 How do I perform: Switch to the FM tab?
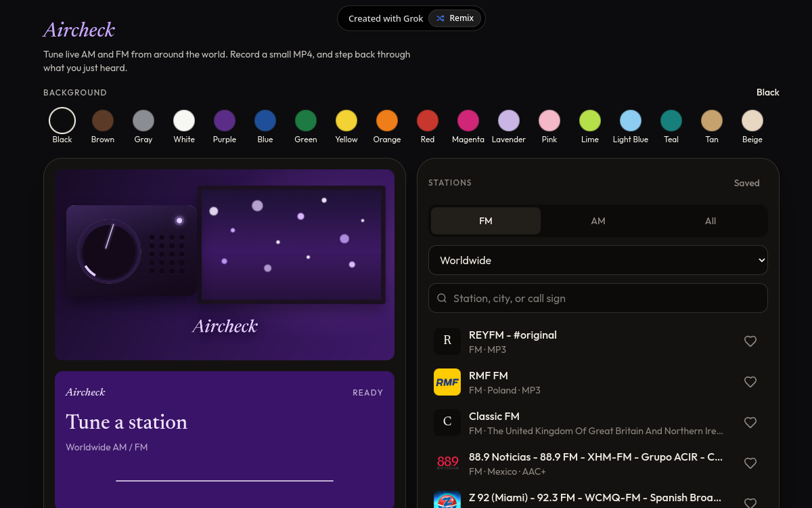point(486,221)
